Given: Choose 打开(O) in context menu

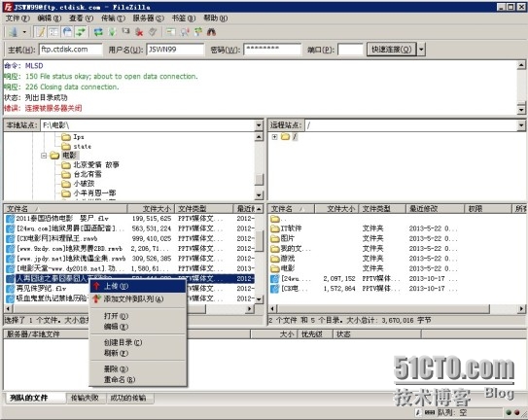Looking at the screenshot, I should point(138,316).
